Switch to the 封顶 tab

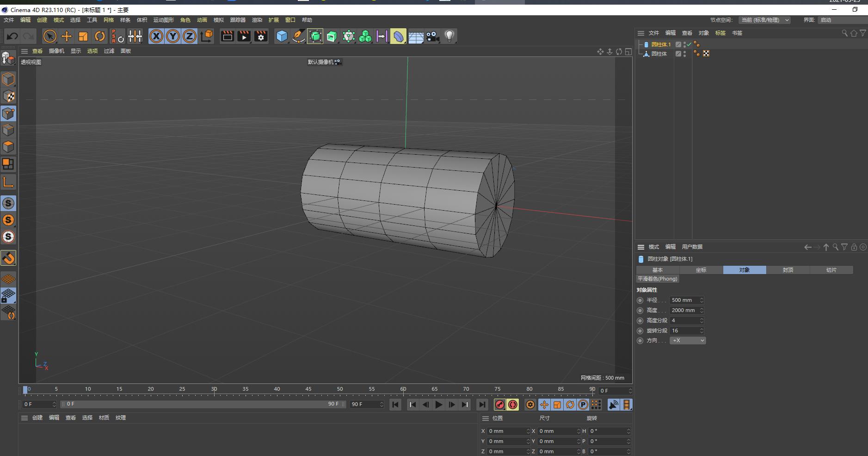tap(788, 270)
